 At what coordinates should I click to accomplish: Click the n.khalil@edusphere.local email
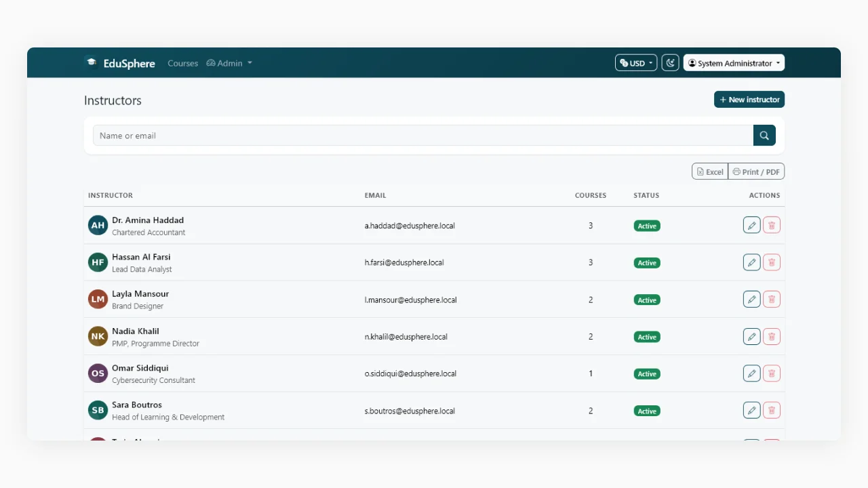[406, 337]
